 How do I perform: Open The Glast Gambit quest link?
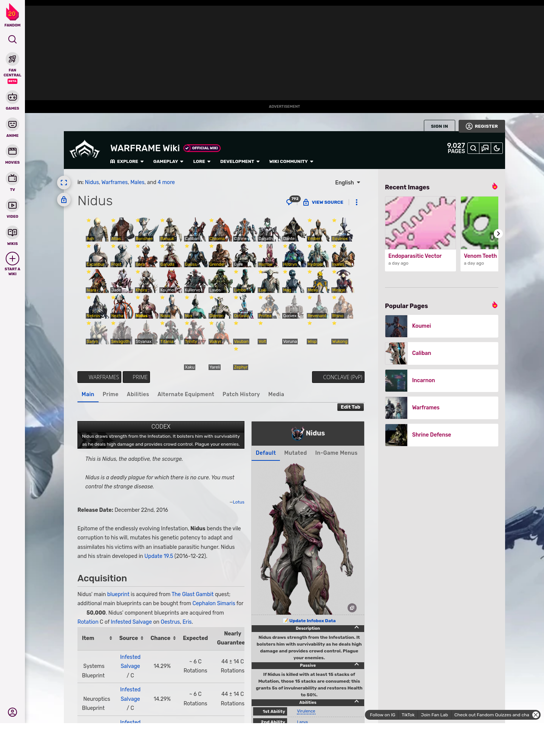point(193,594)
